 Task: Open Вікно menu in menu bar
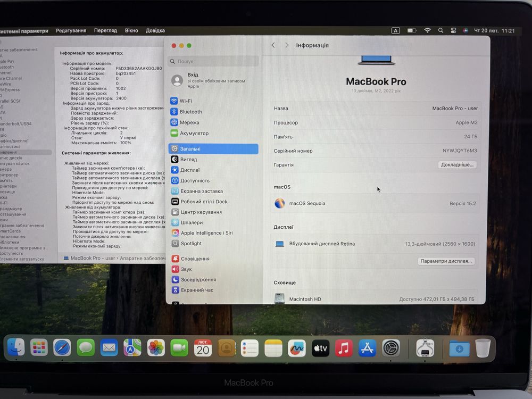pos(131,30)
